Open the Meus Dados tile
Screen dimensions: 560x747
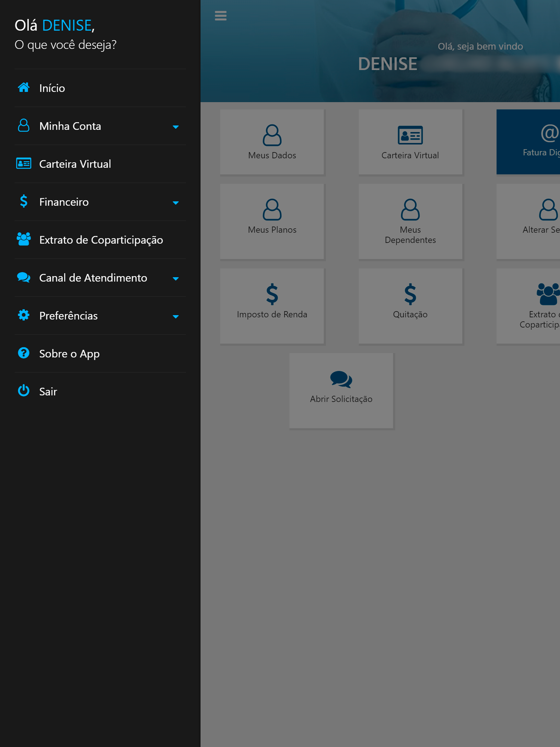point(272,142)
